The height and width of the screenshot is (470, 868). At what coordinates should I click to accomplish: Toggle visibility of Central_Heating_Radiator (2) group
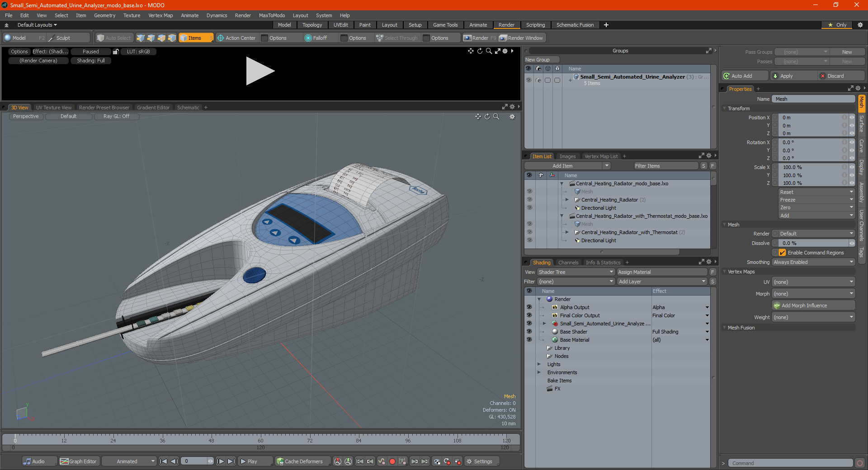529,200
